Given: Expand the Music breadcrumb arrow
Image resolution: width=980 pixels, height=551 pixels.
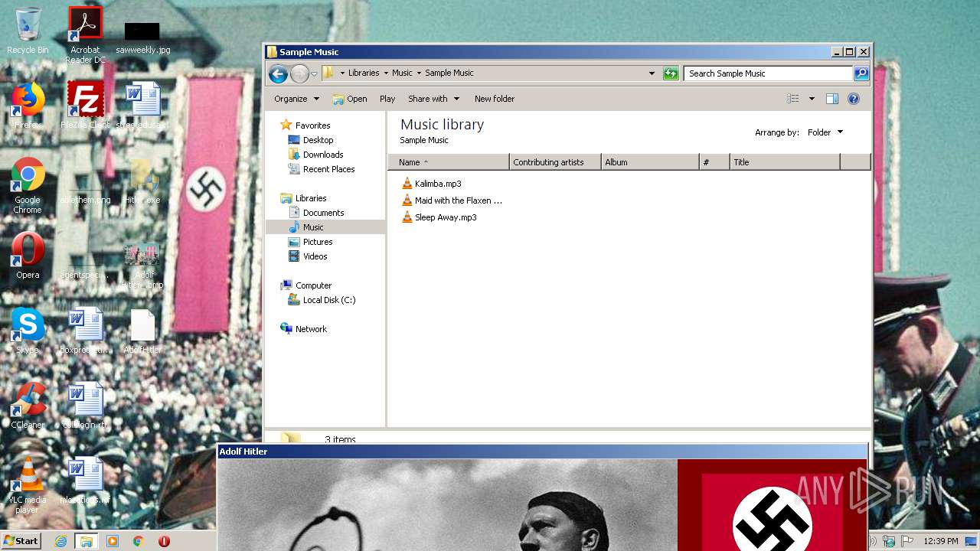Looking at the screenshot, I should pyautogui.click(x=419, y=73).
